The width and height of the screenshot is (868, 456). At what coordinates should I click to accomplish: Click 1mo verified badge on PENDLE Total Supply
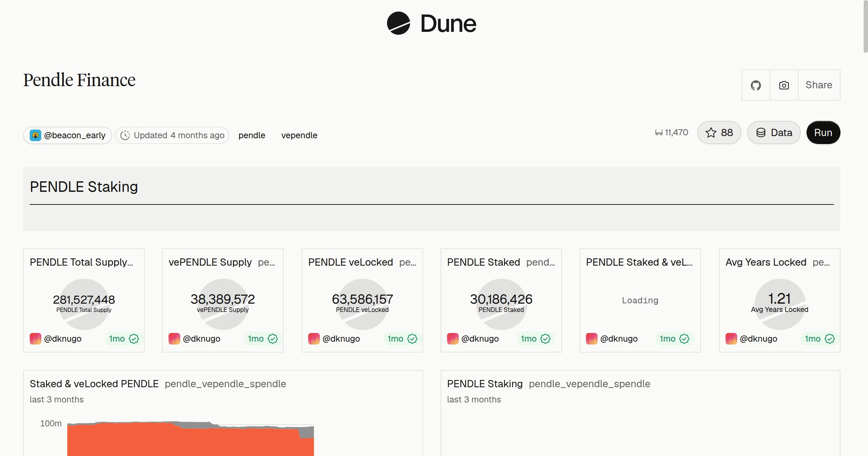click(124, 339)
